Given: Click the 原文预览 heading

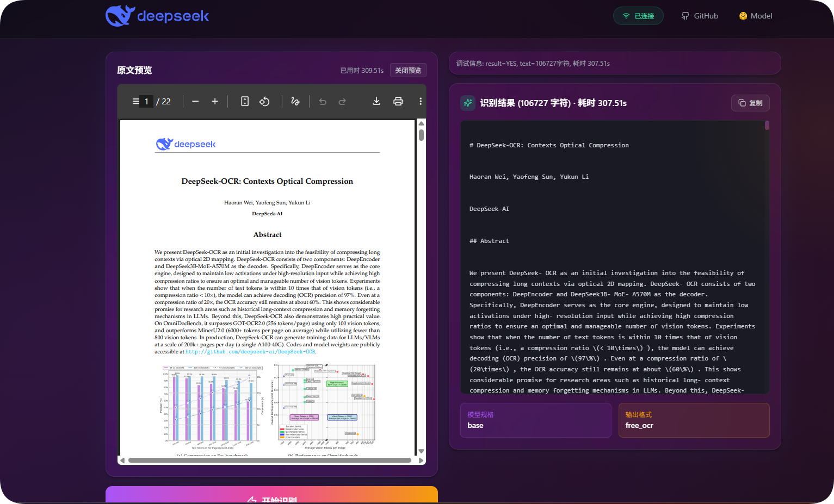Looking at the screenshot, I should [x=134, y=70].
